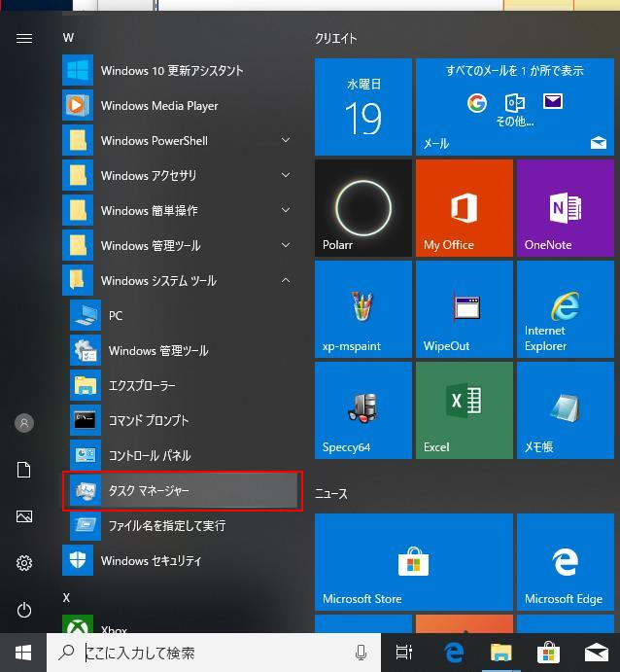
Task: Open the Internet Explorer tile
Action: point(565,309)
